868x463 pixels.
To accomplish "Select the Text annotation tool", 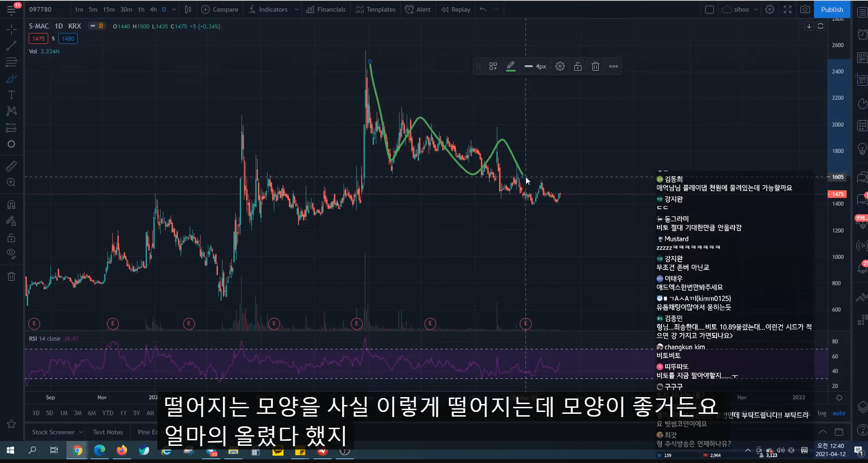I will [x=12, y=95].
